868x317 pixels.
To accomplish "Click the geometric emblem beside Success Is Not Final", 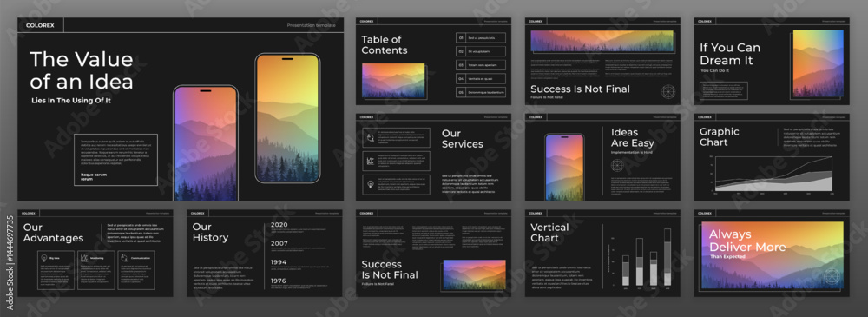I will (x=668, y=91).
